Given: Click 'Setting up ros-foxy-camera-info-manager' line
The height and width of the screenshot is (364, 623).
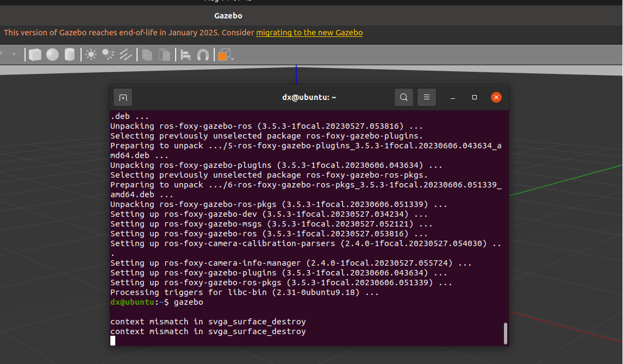Looking at the screenshot, I should pos(291,263).
